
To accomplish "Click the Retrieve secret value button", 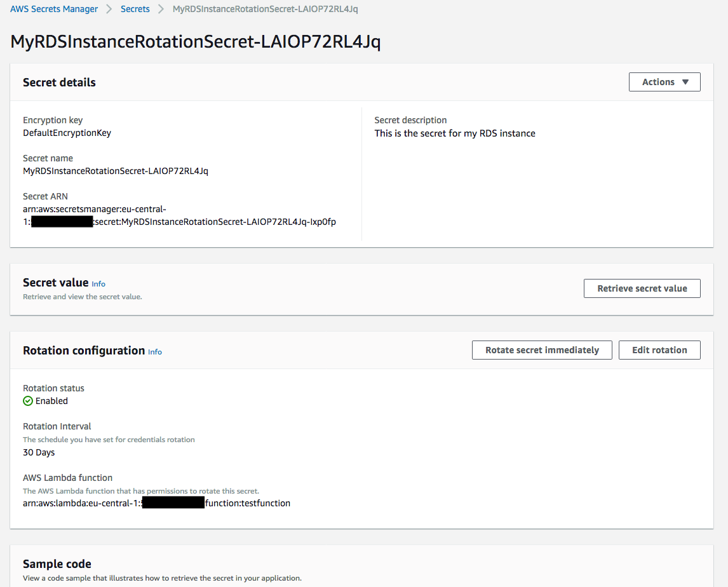I will coord(641,288).
